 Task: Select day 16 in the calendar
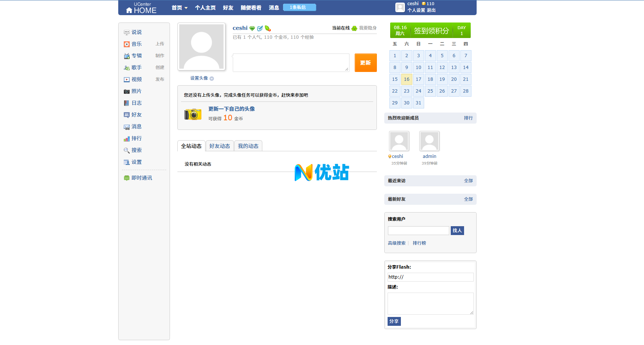point(406,79)
